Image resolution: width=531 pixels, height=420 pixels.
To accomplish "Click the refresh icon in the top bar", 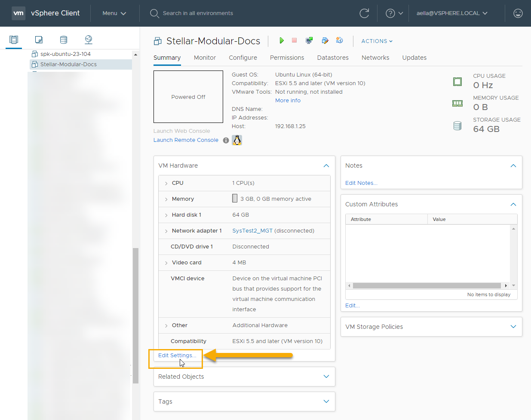I will click(364, 13).
